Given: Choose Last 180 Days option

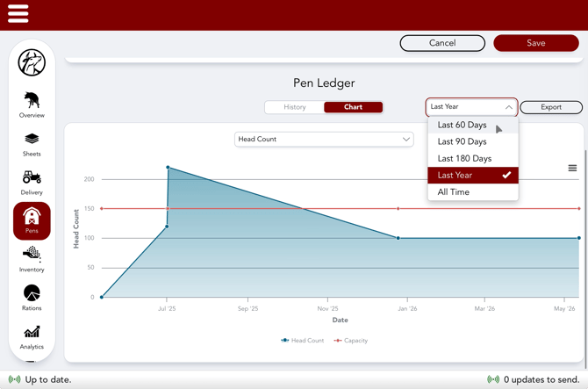Looking at the screenshot, I should click(x=473, y=159).
